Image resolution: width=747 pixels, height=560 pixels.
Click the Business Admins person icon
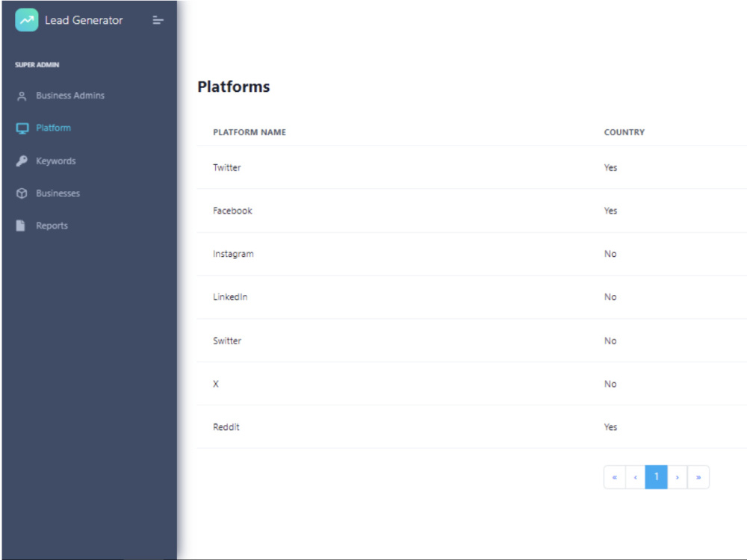(22, 96)
